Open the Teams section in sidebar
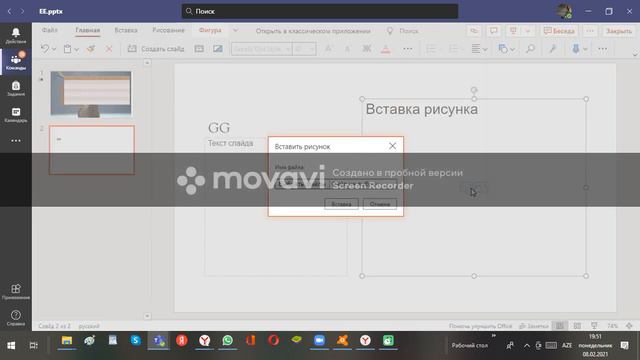Screen dimensions: 640x360 pyautogui.click(x=16, y=62)
